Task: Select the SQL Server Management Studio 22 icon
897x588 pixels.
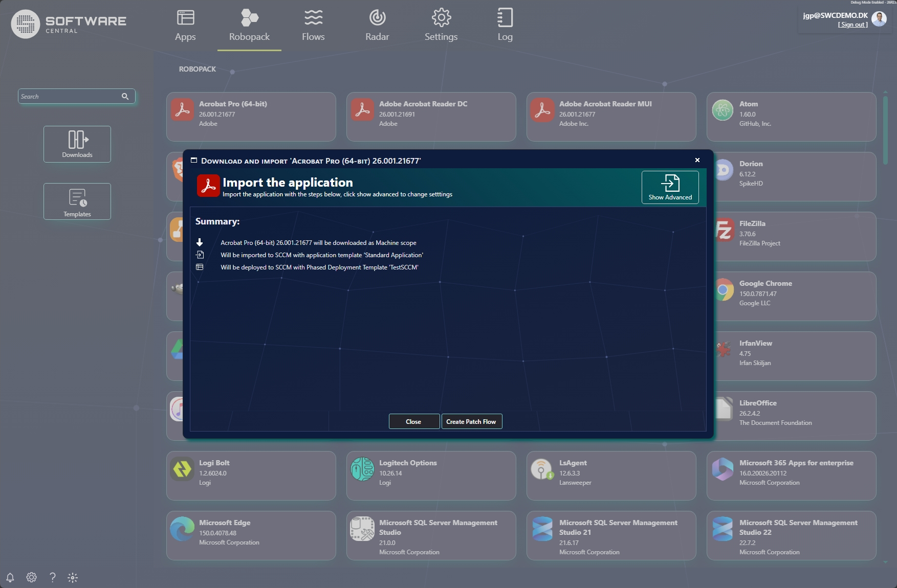Action: click(723, 529)
